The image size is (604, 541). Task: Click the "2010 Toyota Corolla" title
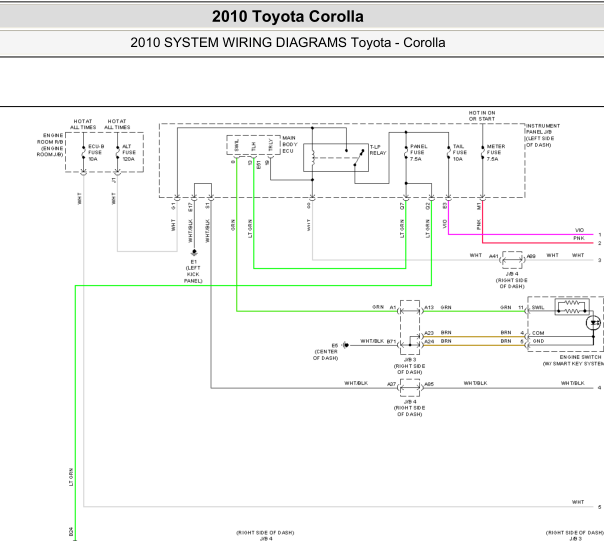pyautogui.click(x=287, y=17)
